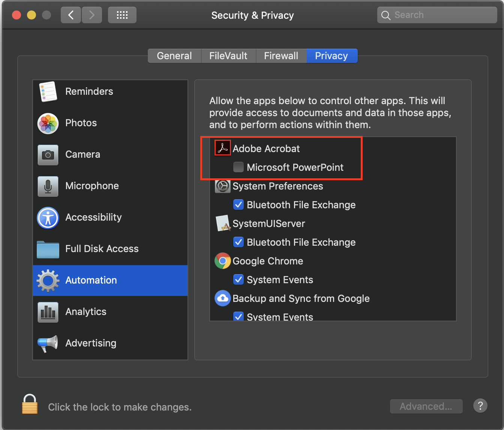The image size is (504, 430).
Task: Click into the Search field
Action: [437, 15]
